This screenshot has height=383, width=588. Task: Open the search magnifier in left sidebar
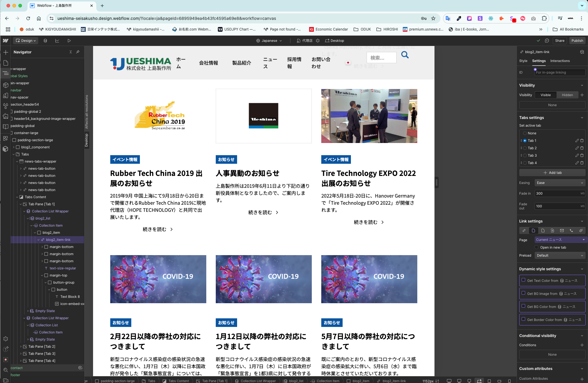(6, 370)
